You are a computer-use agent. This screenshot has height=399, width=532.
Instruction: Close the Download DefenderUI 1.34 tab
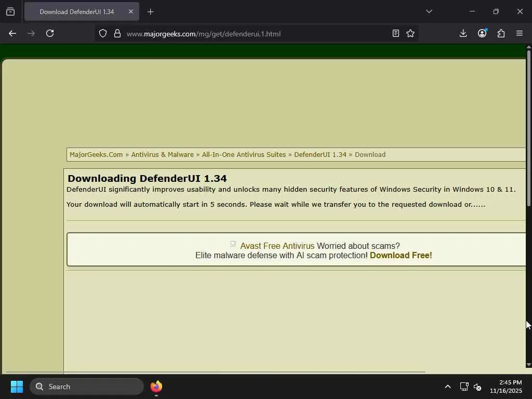(x=130, y=11)
